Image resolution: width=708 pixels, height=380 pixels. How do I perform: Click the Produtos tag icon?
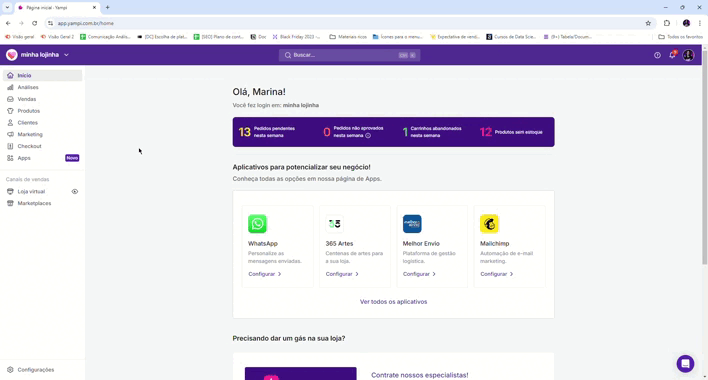pyautogui.click(x=10, y=111)
